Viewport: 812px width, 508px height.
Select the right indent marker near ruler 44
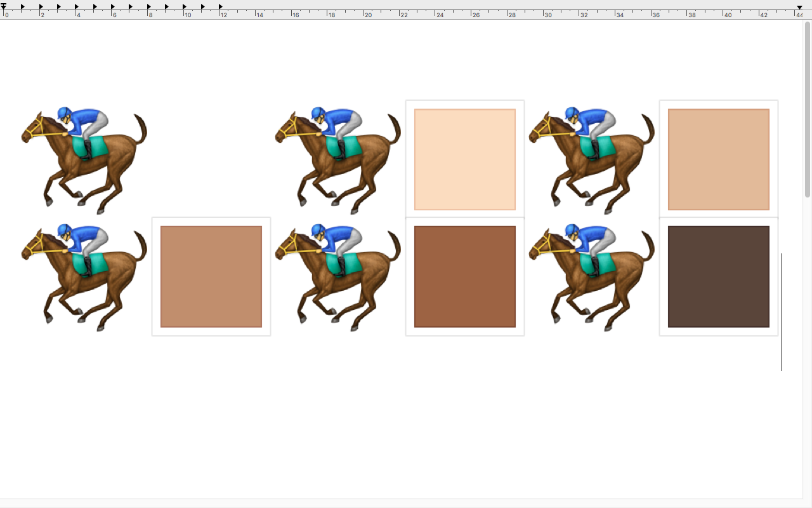[799, 7]
